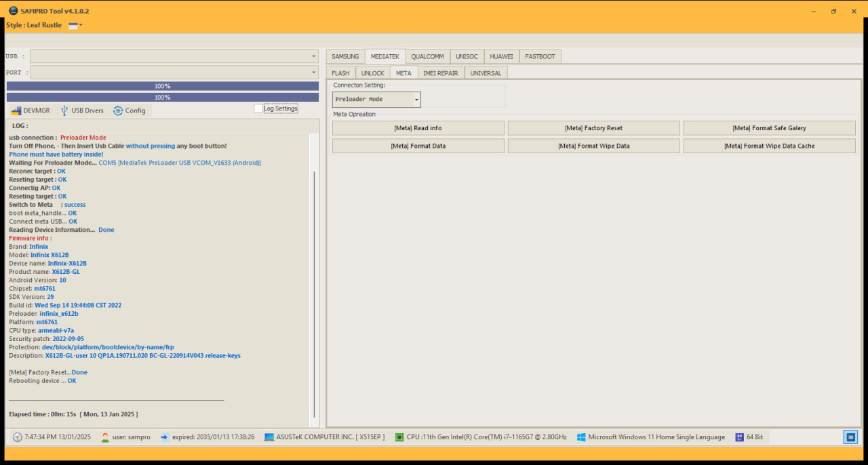Toggle the Log Settings checkbox
The height and width of the screenshot is (465, 868).
tap(258, 108)
